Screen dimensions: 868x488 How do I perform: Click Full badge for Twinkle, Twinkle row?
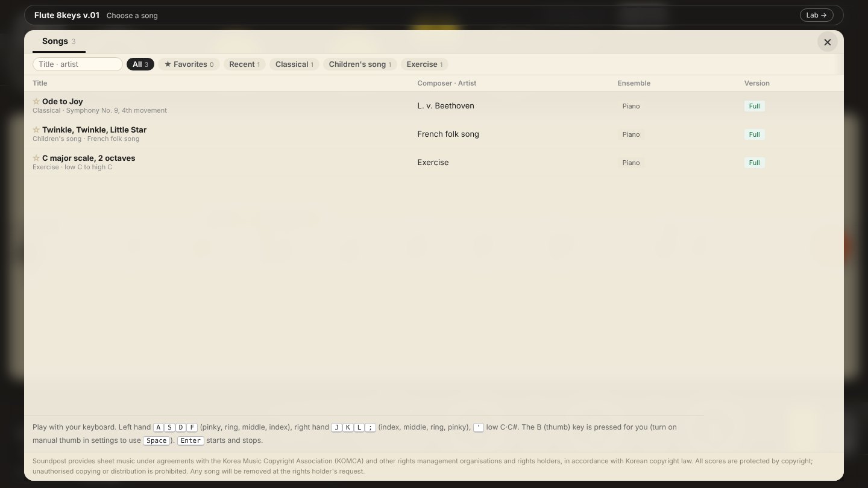[x=754, y=134]
